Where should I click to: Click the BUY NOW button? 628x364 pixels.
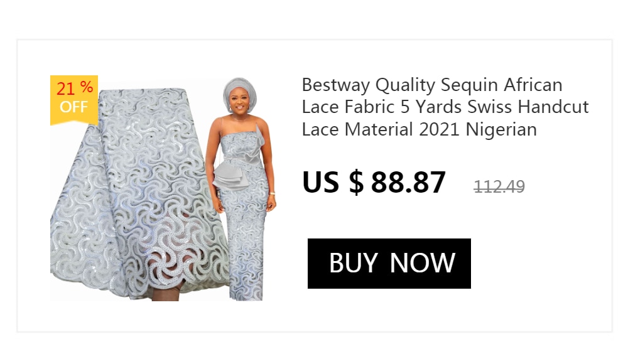click(389, 264)
